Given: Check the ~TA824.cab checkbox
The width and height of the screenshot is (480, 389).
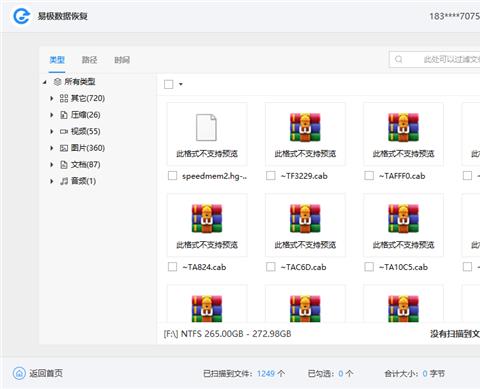Looking at the screenshot, I should click(x=172, y=267).
